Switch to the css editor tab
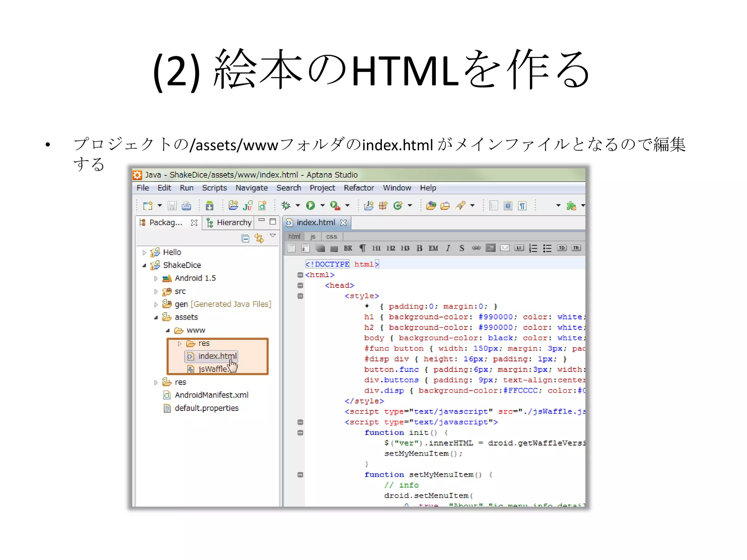This screenshot has height=560, width=747. tap(332, 237)
